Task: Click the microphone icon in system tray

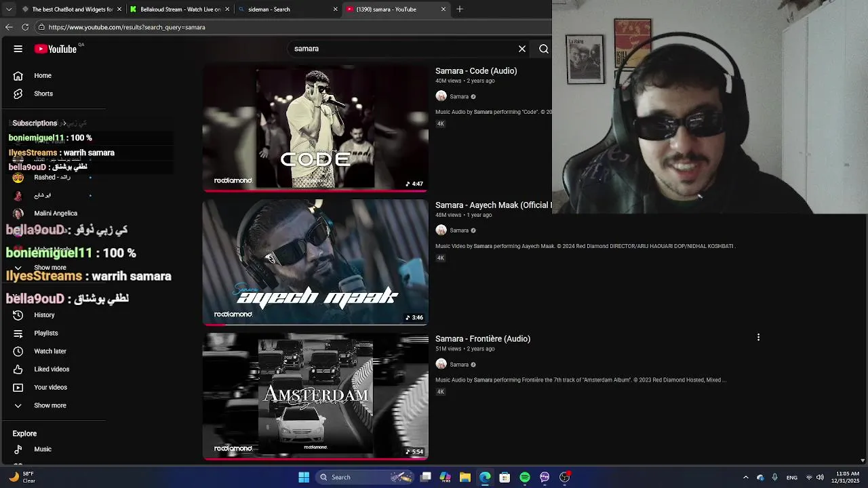Action: click(x=774, y=477)
